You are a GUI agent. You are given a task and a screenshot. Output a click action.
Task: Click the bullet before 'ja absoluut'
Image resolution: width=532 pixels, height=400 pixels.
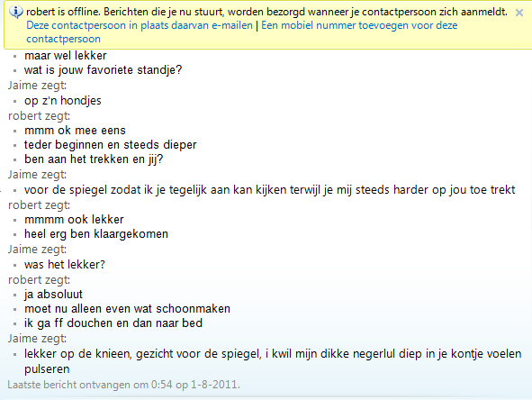(14, 295)
